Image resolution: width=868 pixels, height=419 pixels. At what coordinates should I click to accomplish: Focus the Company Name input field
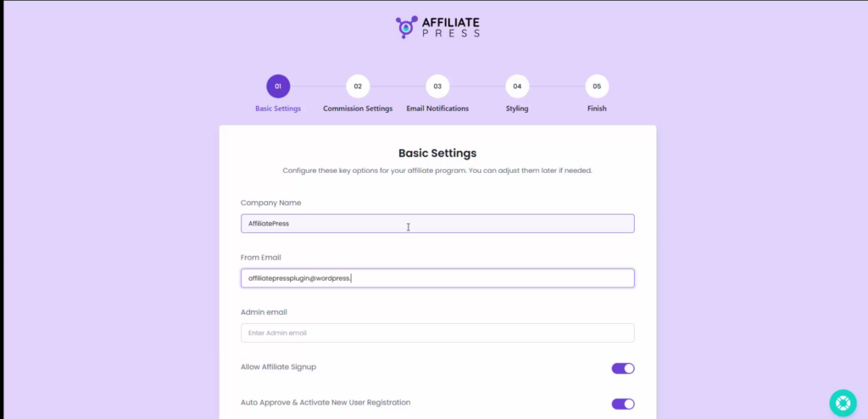tap(437, 224)
